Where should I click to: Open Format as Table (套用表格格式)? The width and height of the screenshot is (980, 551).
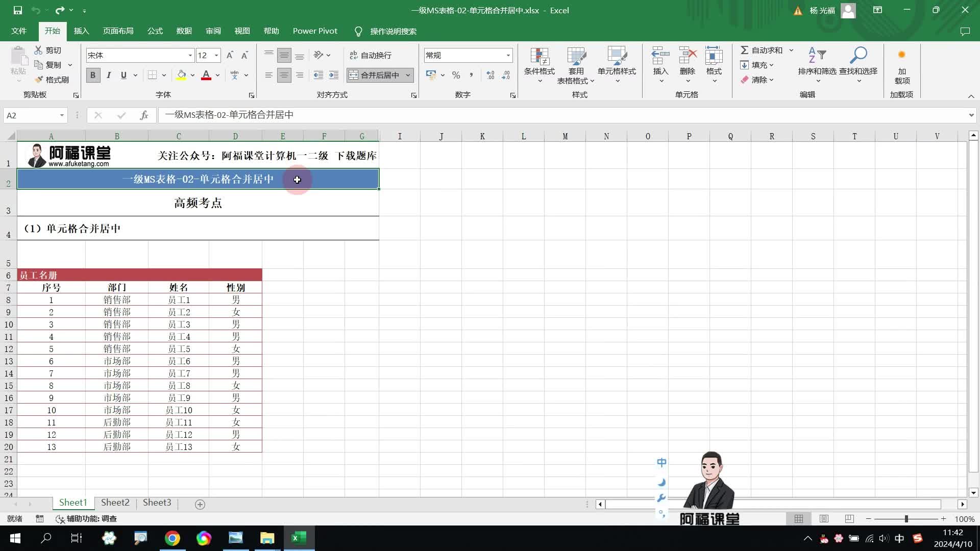point(576,65)
